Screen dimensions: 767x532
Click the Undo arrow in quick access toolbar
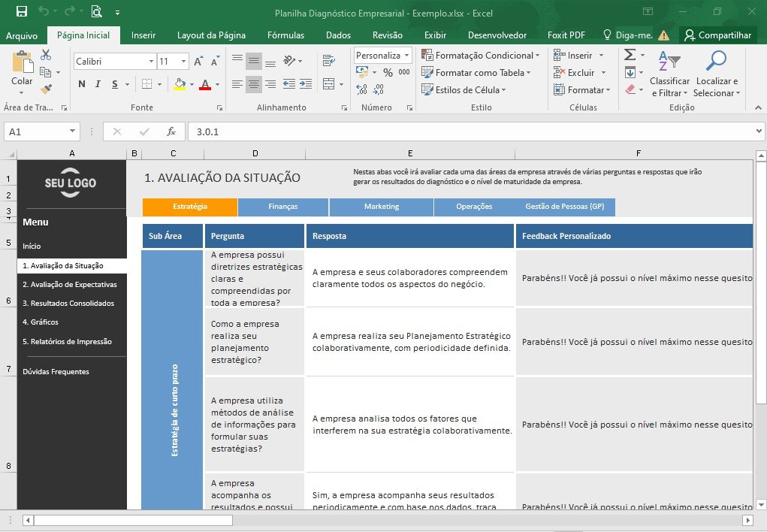[44, 11]
